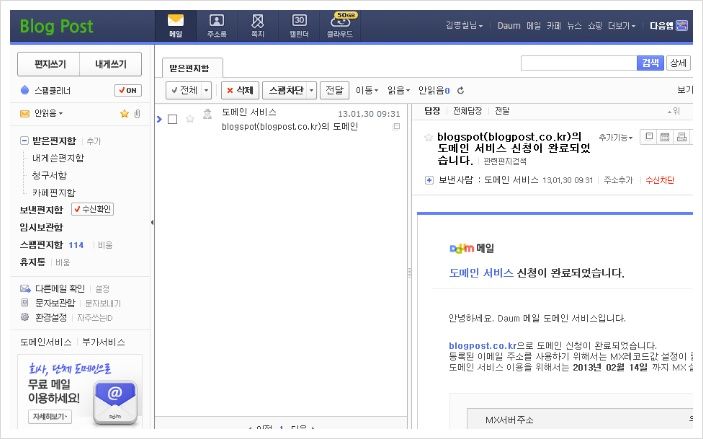The height and width of the screenshot is (439, 703).
Task: Click the blue 스팸클리너 drop icon
Action: 25,90
